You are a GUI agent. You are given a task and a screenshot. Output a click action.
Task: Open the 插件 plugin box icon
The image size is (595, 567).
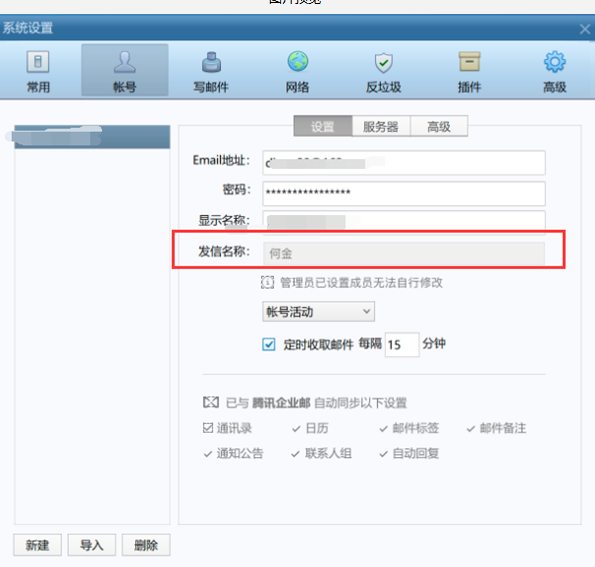(x=469, y=61)
